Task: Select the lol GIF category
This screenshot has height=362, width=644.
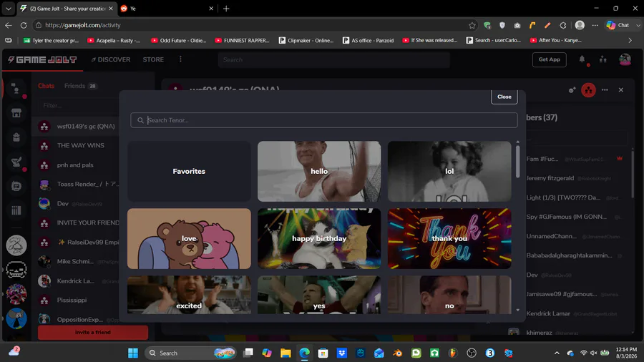Action: (449, 171)
